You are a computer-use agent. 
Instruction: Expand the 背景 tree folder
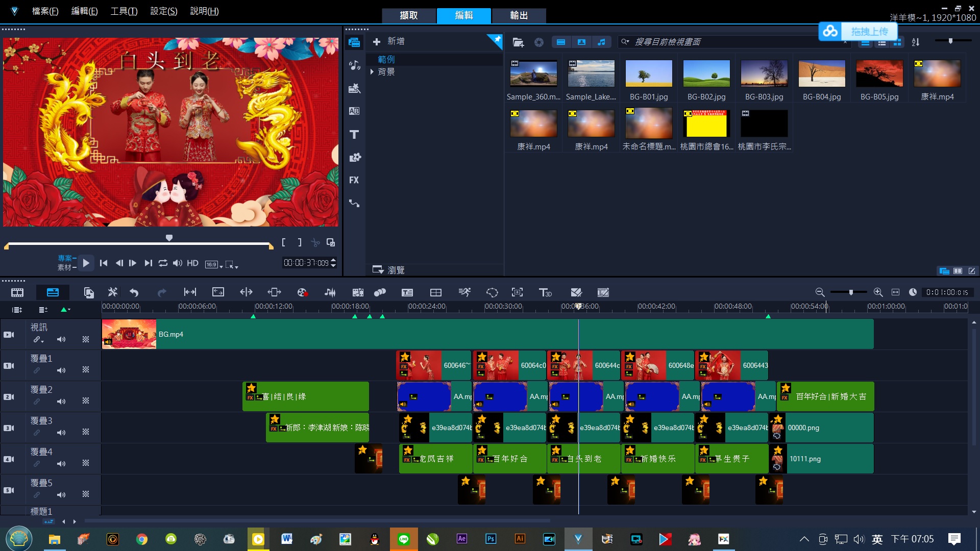coord(372,72)
